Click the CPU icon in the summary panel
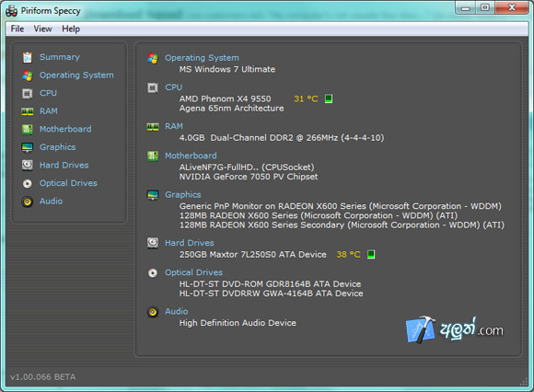Image resolution: width=534 pixels, height=392 pixels. click(153, 87)
